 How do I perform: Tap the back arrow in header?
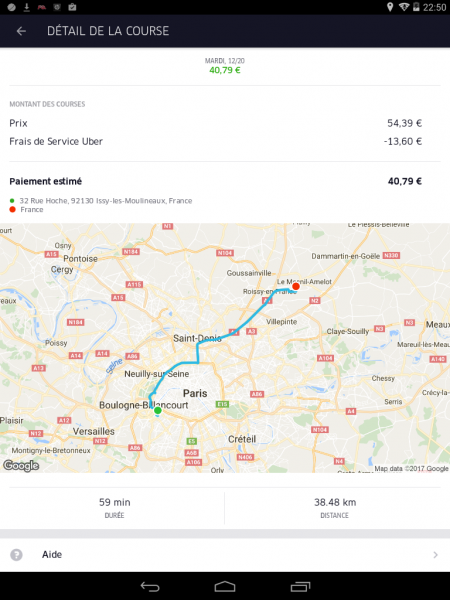[21, 31]
